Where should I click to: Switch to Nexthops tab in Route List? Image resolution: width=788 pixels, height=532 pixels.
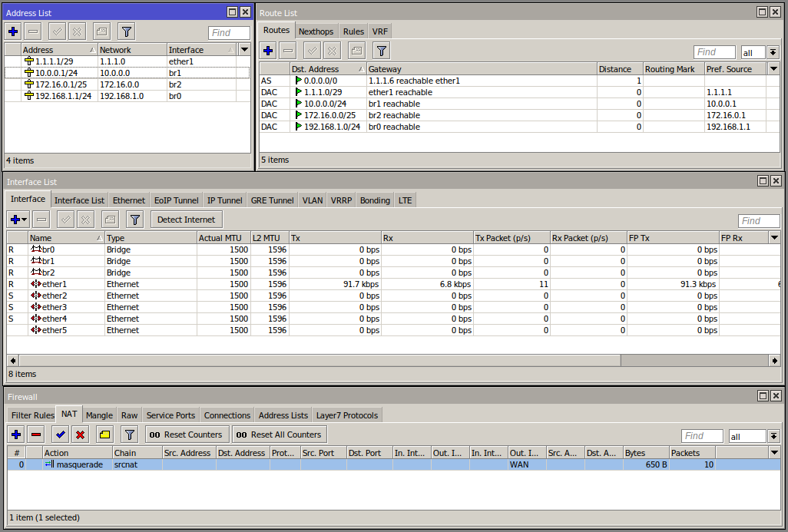(316, 31)
